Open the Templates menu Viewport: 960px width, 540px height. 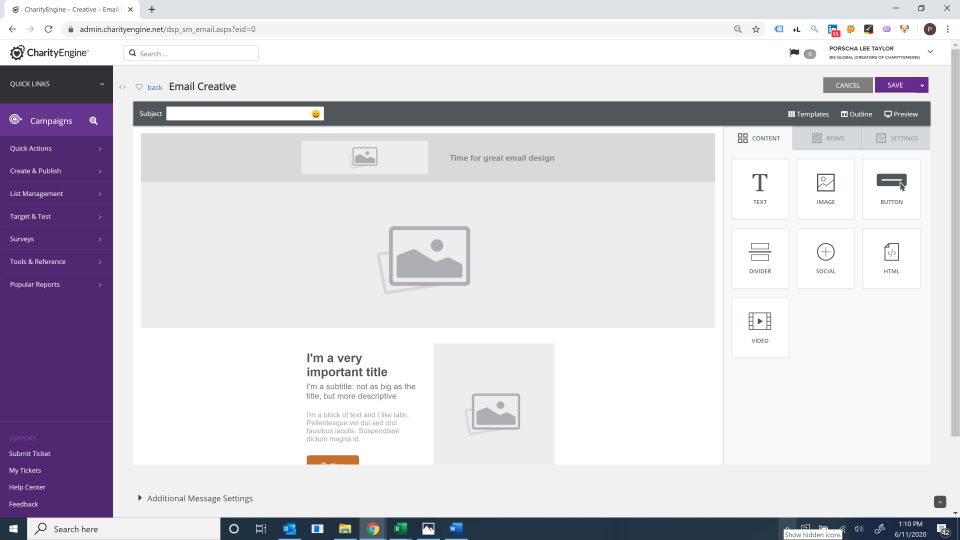pyautogui.click(x=808, y=114)
